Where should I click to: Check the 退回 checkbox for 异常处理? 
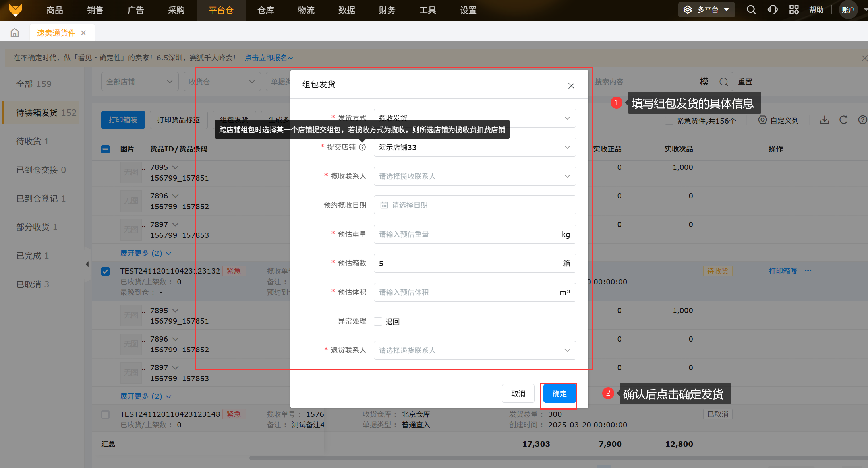[378, 322]
